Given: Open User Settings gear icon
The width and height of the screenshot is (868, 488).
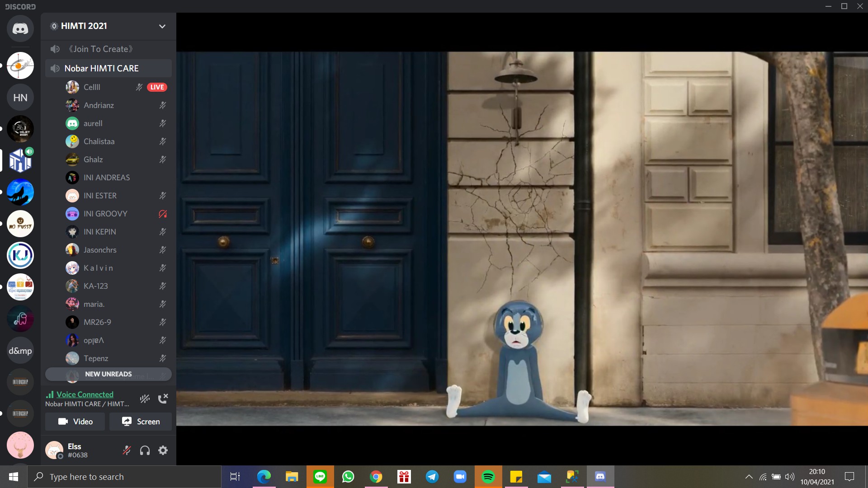Looking at the screenshot, I should click(x=163, y=450).
